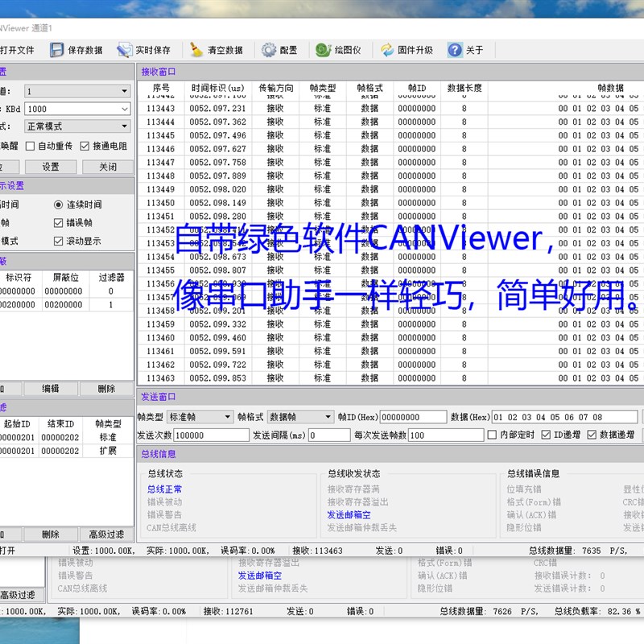Click the 固件升级 firmware upgrade icon
Viewport: 644px width, 644px height.
387,50
